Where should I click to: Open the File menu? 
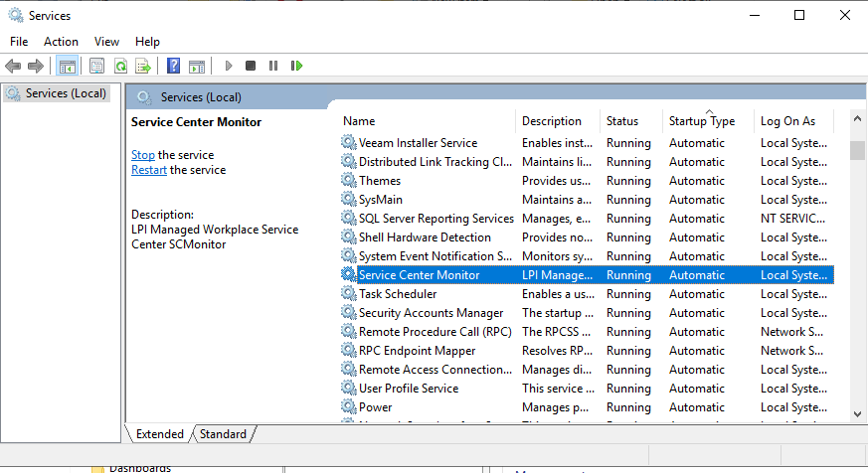click(19, 42)
